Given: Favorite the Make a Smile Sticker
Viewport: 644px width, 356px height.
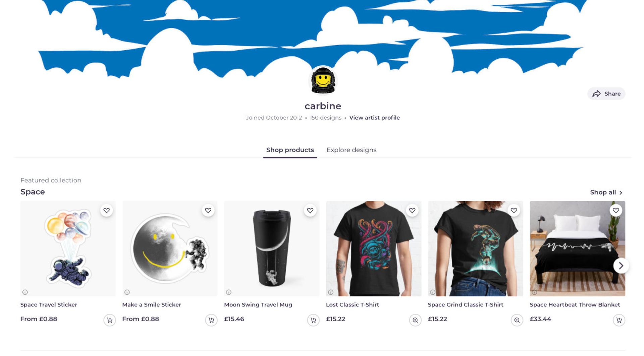Looking at the screenshot, I should point(208,211).
